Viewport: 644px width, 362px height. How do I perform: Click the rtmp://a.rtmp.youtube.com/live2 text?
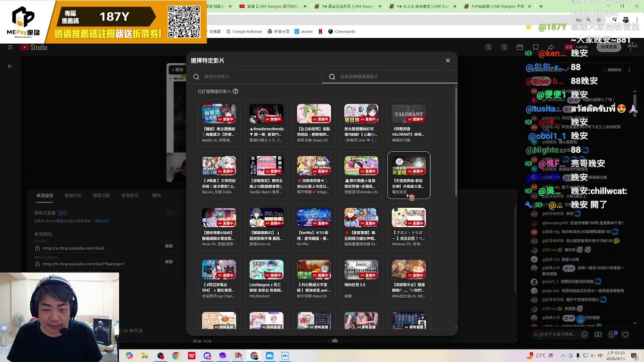[x=73, y=248]
